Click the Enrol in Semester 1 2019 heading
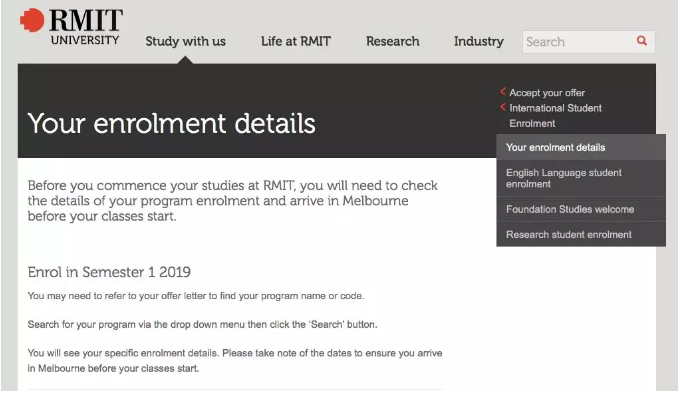 click(109, 272)
